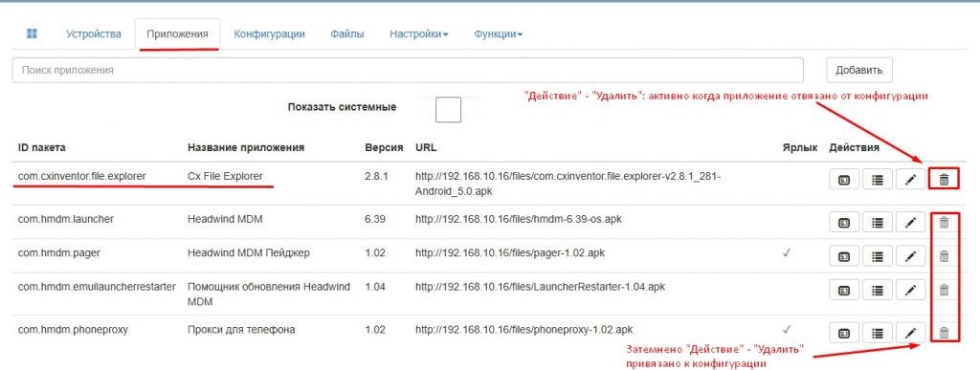Screen dimensions: 980x370
Task: Click the Действия column header
Action: coord(854,148)
